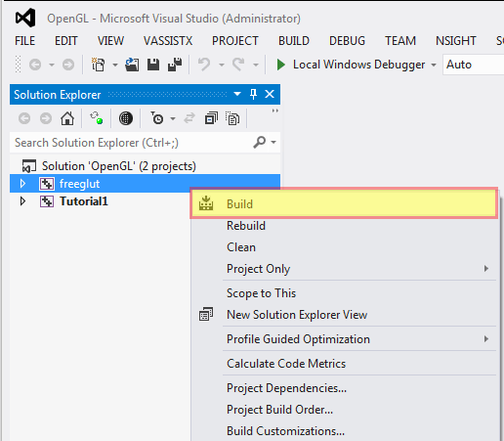
Task: Click the Open File toolbar icon
Action: [x=132, y=65]
